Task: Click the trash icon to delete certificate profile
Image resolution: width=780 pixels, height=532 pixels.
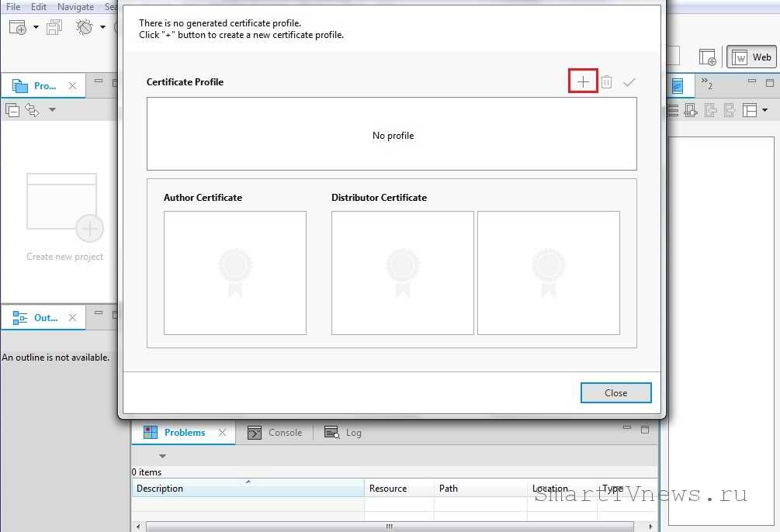Action: pyautogui.click(x=607, y=81)
